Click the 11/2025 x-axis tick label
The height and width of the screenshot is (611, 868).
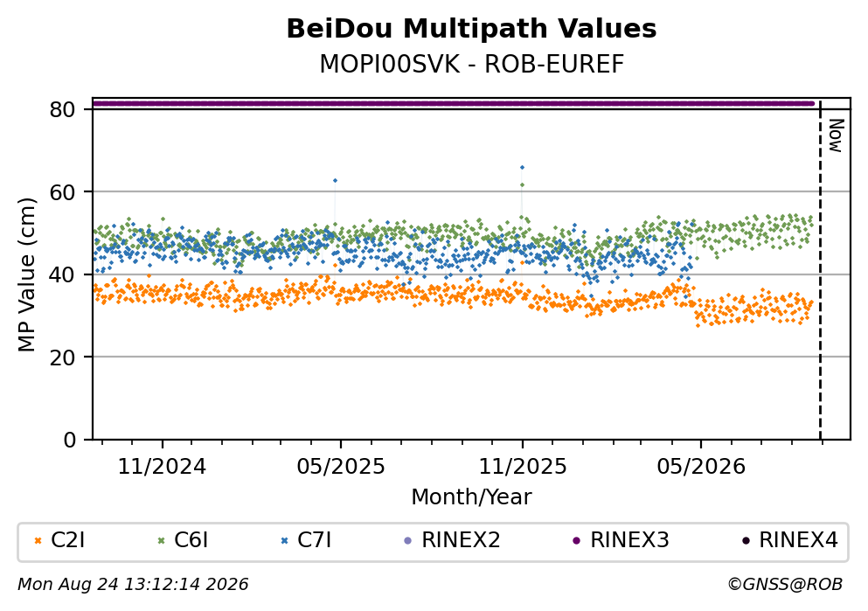pos(523,467)
